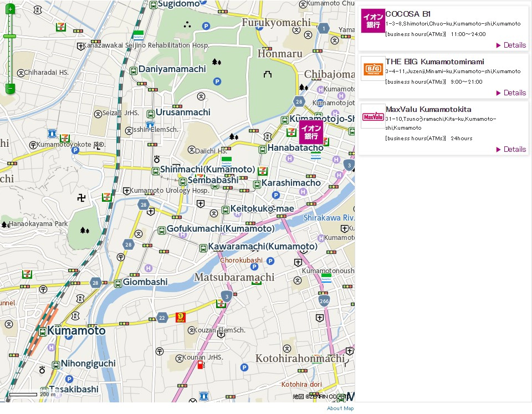The image size is (532, 414).
Task: Click the Kawaramachi tram stop icon
Action: click(x=203, y=248)
